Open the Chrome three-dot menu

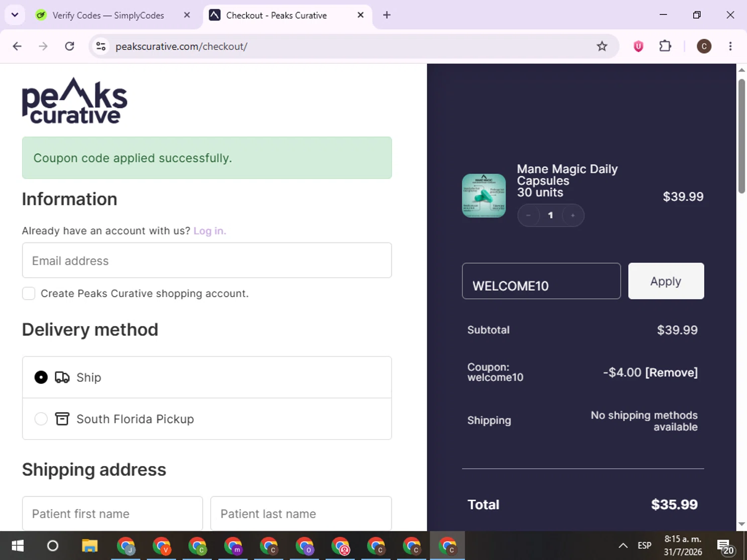click(x=731, y=46)
